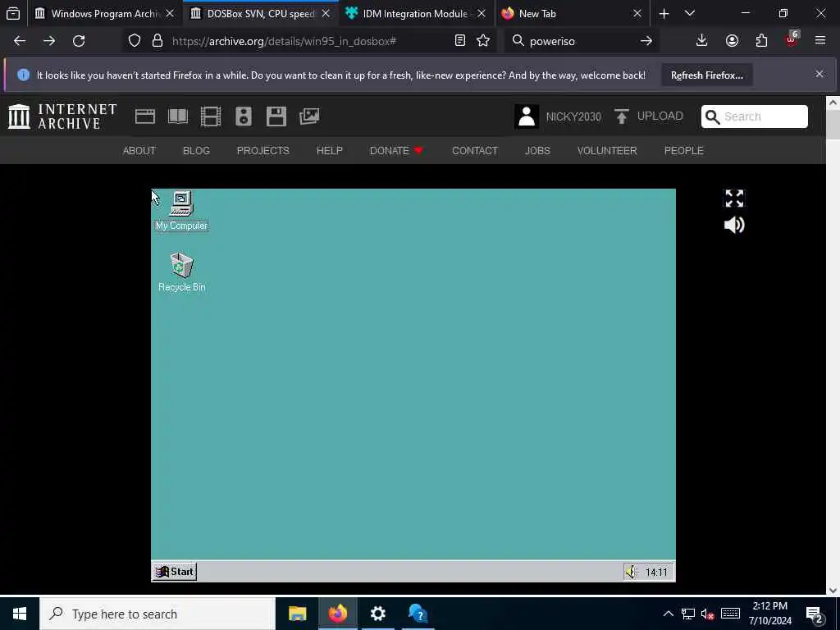Image resolution: width=840 pixels, height=630 pixels.
Task: Click the Upload arrow icon
Action: 622,116
